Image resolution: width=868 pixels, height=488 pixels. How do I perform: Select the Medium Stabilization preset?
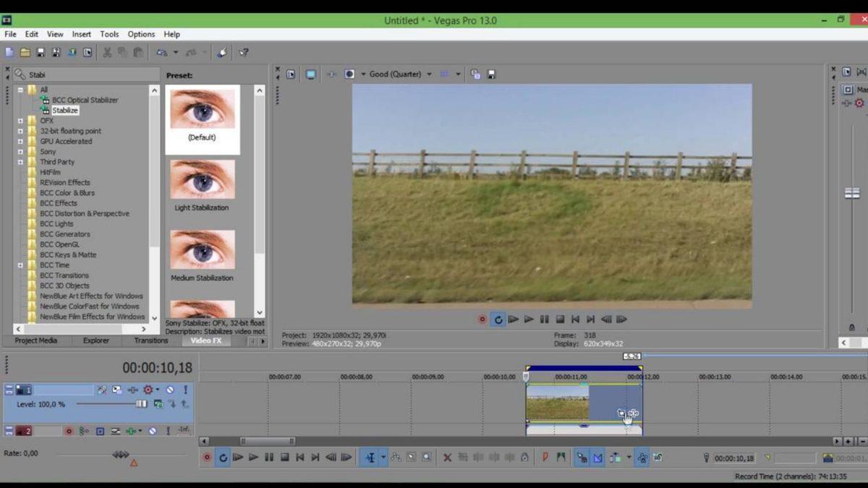tap(201, 249)
